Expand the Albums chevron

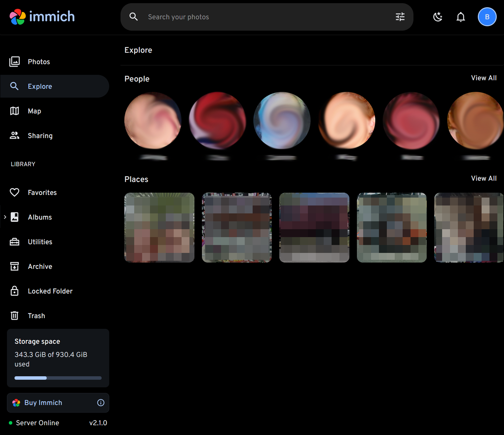coord(5,217)
